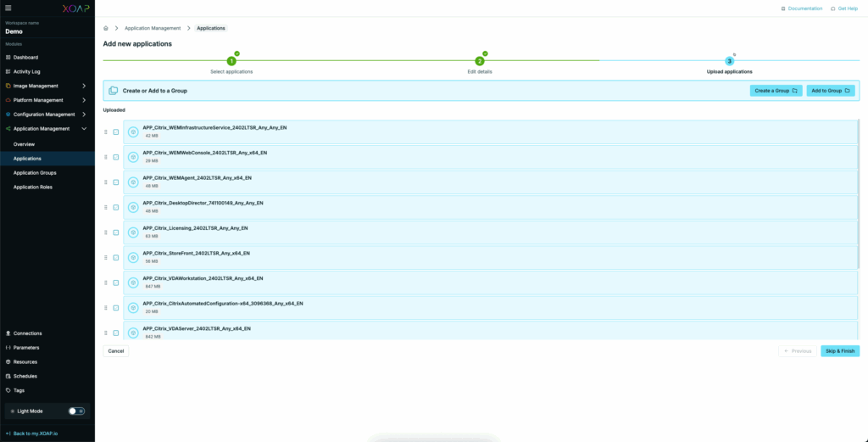The image size is (868, 442).
Task: Click the home breadcrumb icon
Action: 106,28
